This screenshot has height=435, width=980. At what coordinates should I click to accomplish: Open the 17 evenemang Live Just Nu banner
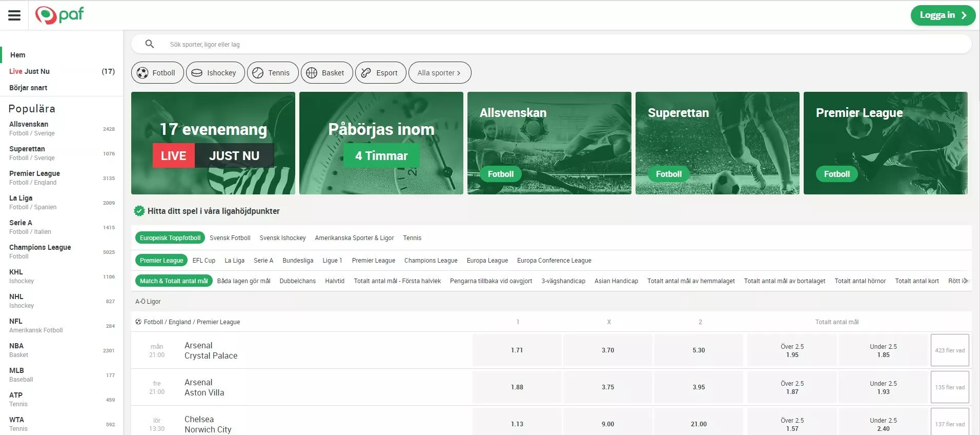[x=213, y=143]
